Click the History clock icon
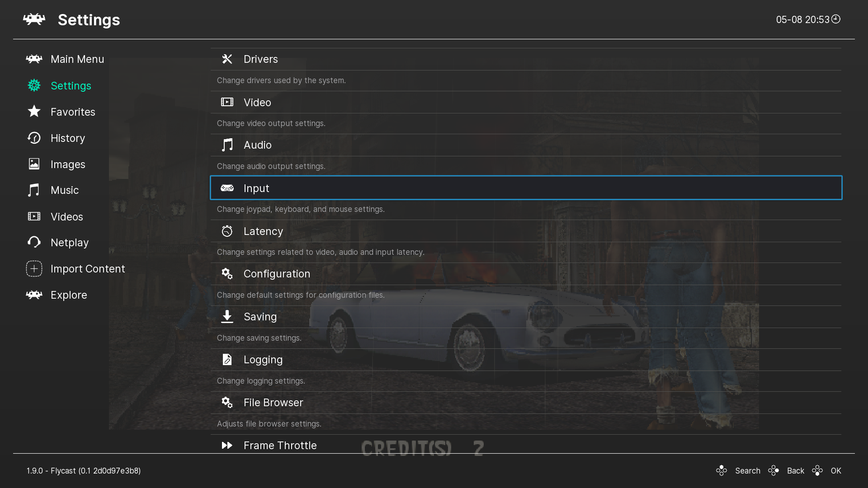The height and width of the screenshot is (488, 868). click(x=34, y=138)
